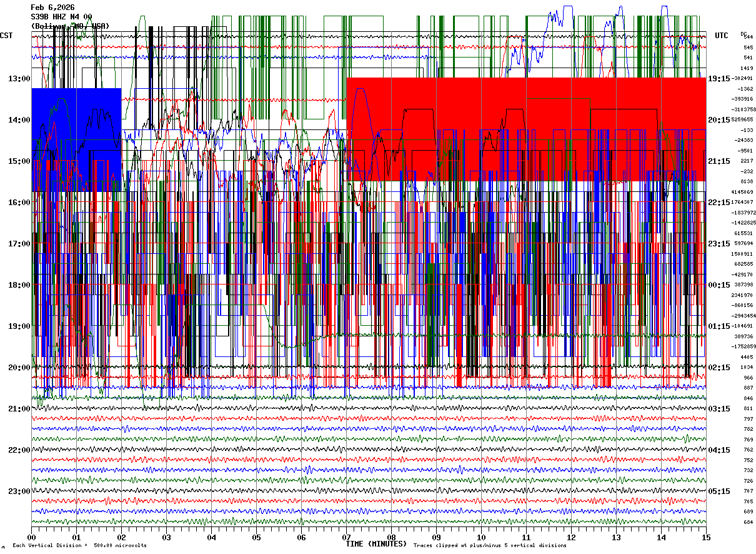The width and height of the screenshot is (756, 554).
Task: Click minute tick label 05 on time axis
Action: pyautogui.click(x=256, y=537)
